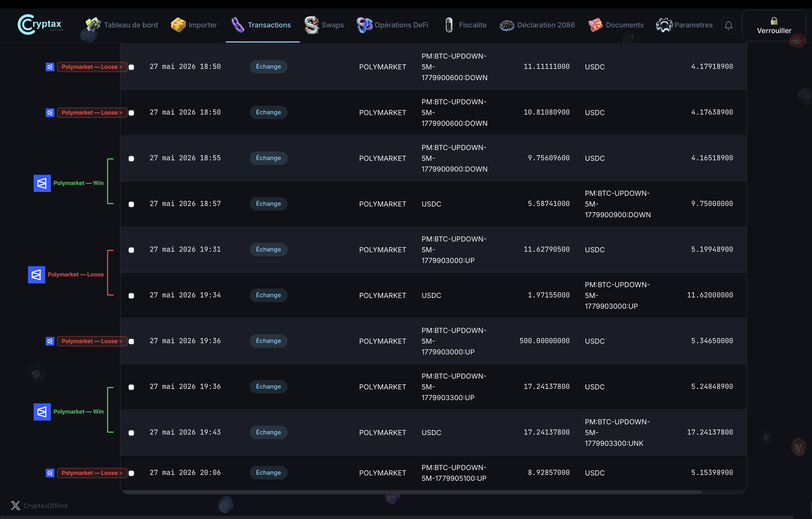Go to Importer tab
812x519 pixels.
click(194, 25)
